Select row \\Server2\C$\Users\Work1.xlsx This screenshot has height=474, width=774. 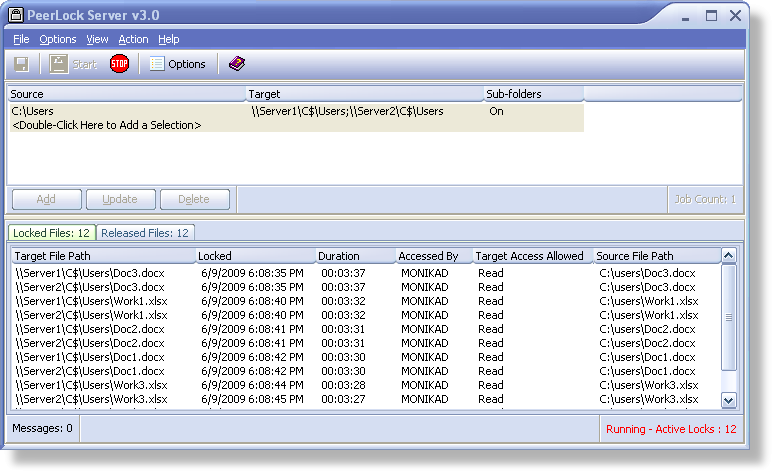(x=365, y=315)
